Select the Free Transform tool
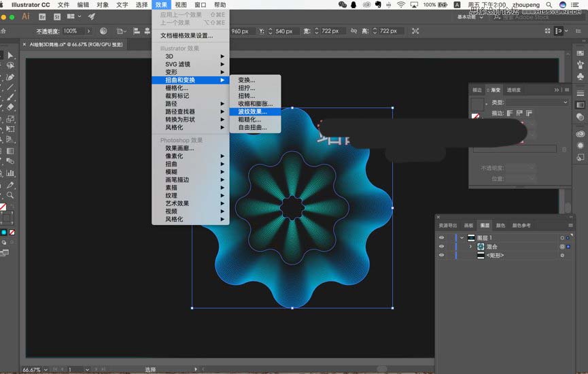This screenshot has width=588, height=374. pos(10,129)
